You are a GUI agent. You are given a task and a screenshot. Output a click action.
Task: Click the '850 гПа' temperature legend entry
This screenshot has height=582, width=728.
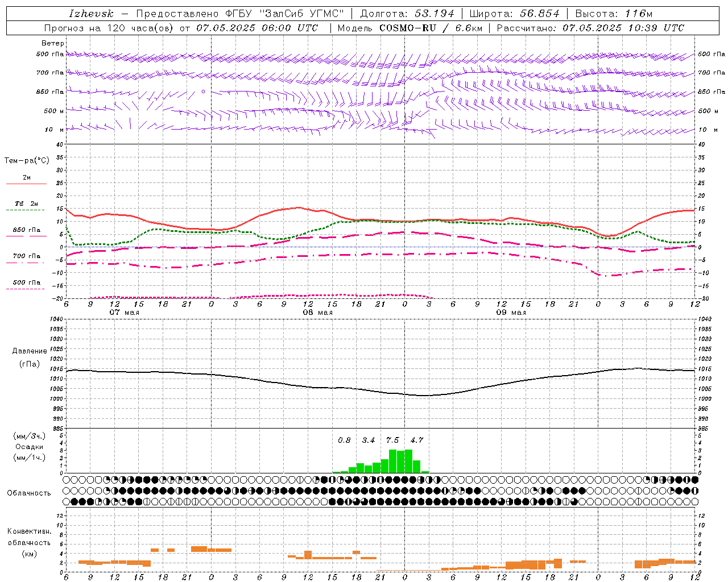click(27, 230)
